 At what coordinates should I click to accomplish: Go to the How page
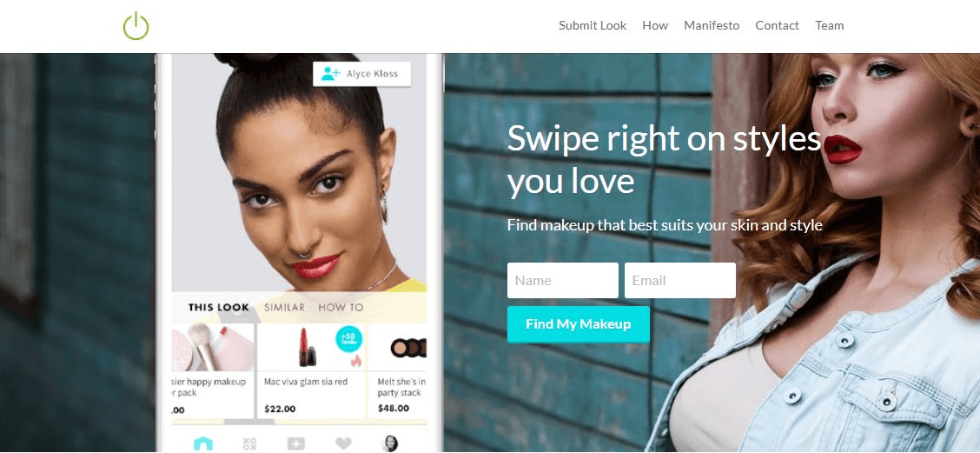[655, 26]
